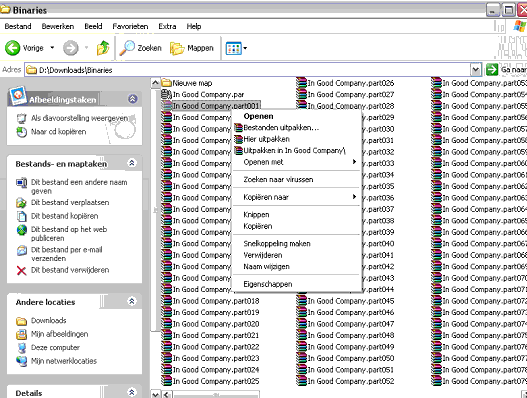Click archive icon of In Good Company.part052

click(x=301, y=381)
